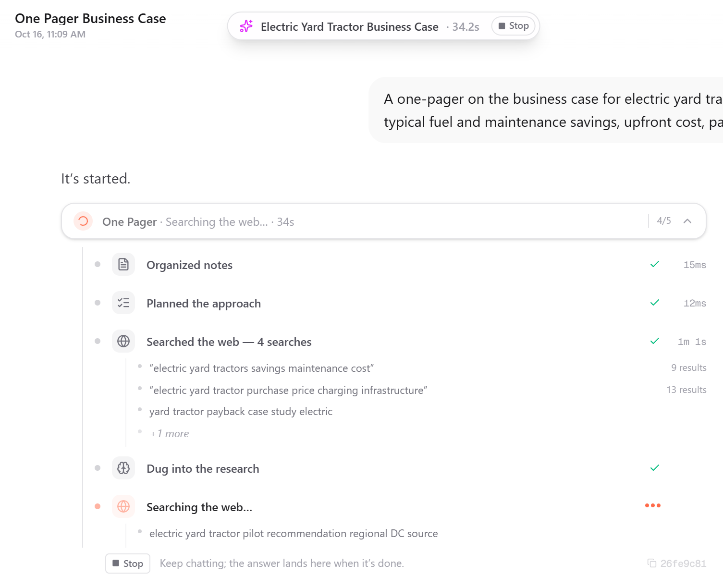Stop the run from the top pill

tap(513, 26)
